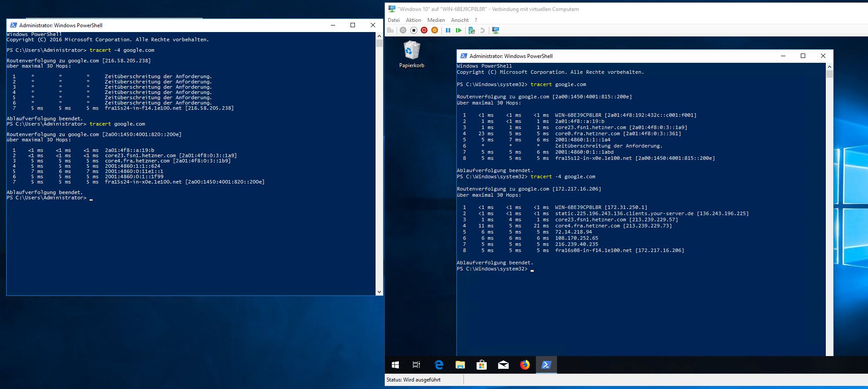Click '216.239.40.235' hop in VM window

577,244
